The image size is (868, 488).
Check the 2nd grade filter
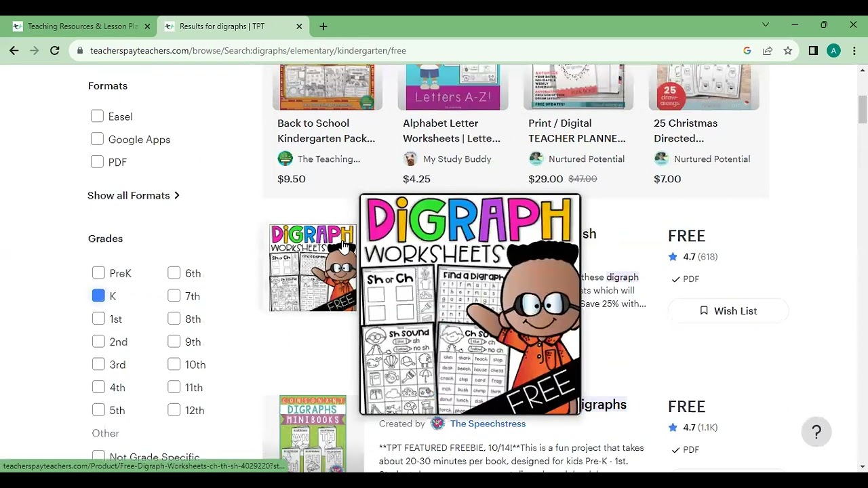click(98, 342)
